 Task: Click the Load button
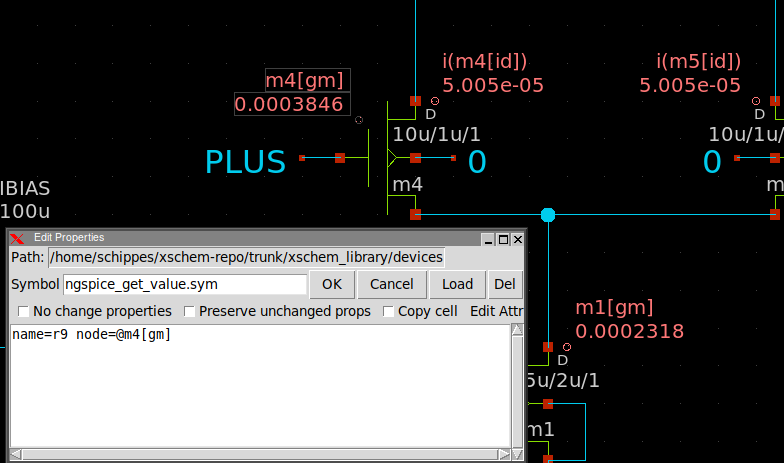tap(458, 285)
